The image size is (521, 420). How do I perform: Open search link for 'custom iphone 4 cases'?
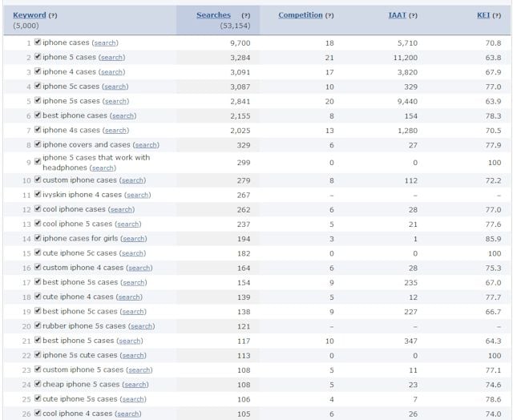point(139,269)
